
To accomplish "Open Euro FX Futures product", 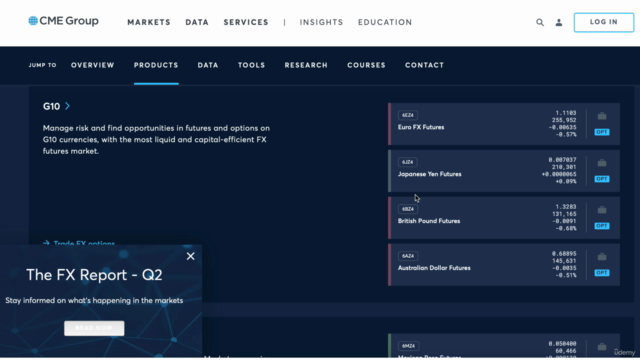I will tap(421, 127).
